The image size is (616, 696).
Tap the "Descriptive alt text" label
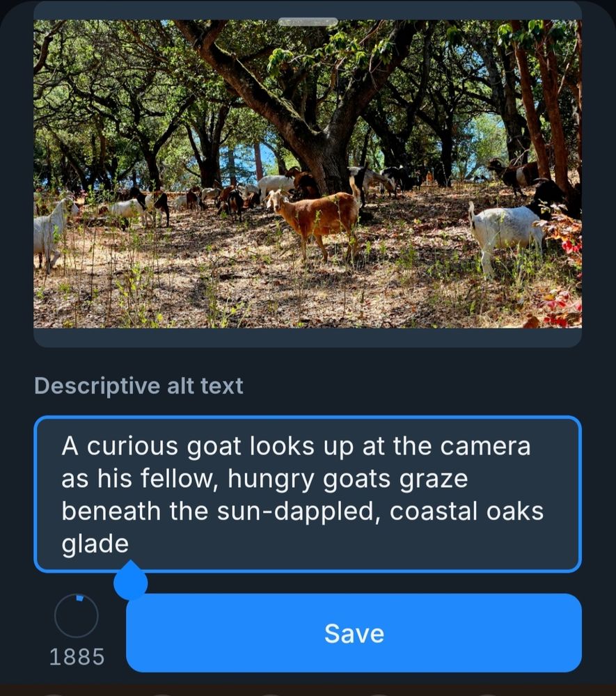(139, 386)
